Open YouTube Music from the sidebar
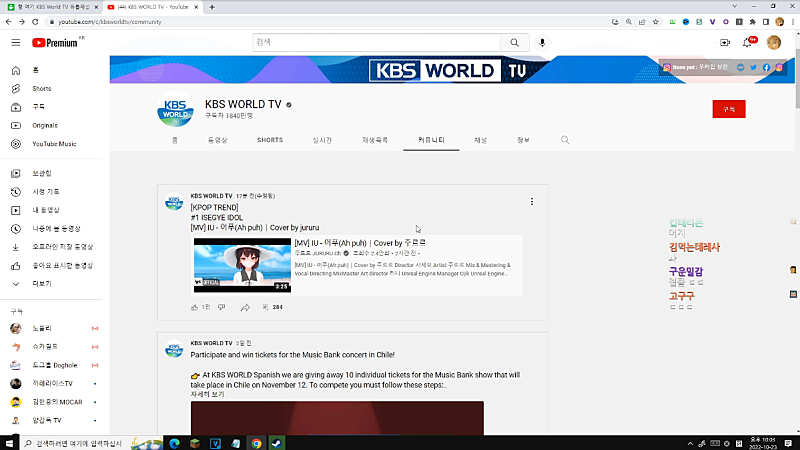The image size is (800, 450). 53,144
